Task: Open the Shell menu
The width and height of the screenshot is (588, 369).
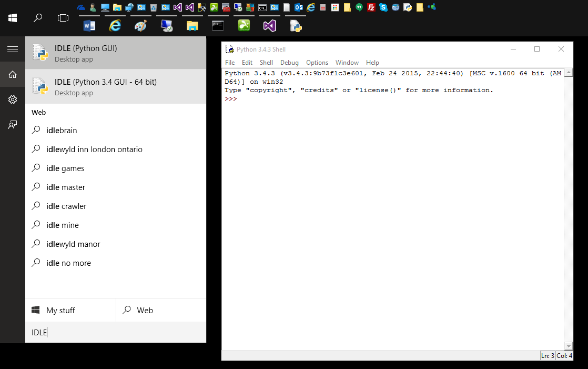Action: pyautogui.click(x=266, y=63)
